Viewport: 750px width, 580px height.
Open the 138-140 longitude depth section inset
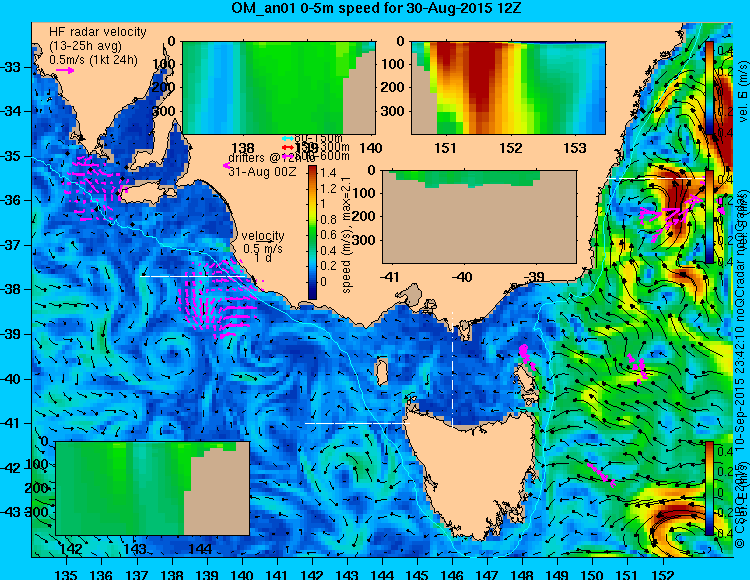point(279,88)
